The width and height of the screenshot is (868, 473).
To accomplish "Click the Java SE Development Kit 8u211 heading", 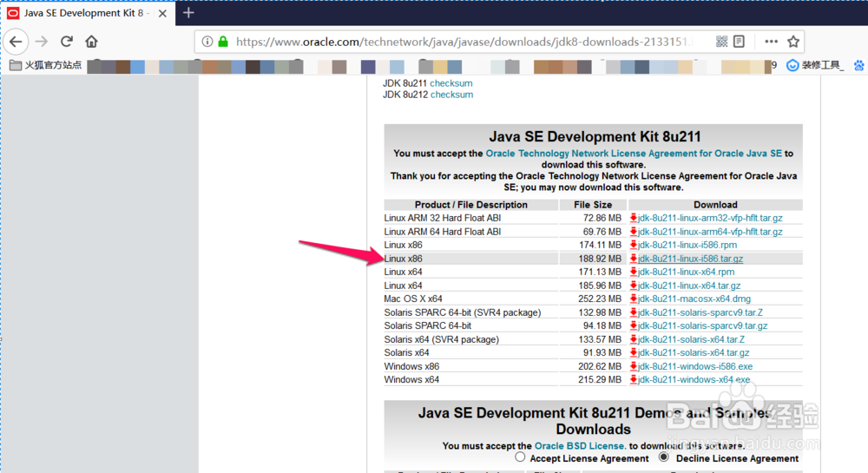I will tap(595, 136).
